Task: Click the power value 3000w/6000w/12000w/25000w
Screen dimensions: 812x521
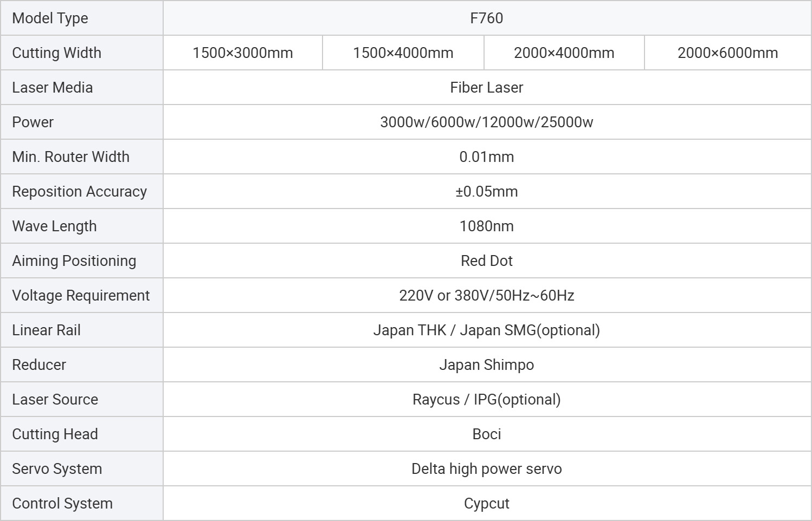Action: (x=486, y=122)
